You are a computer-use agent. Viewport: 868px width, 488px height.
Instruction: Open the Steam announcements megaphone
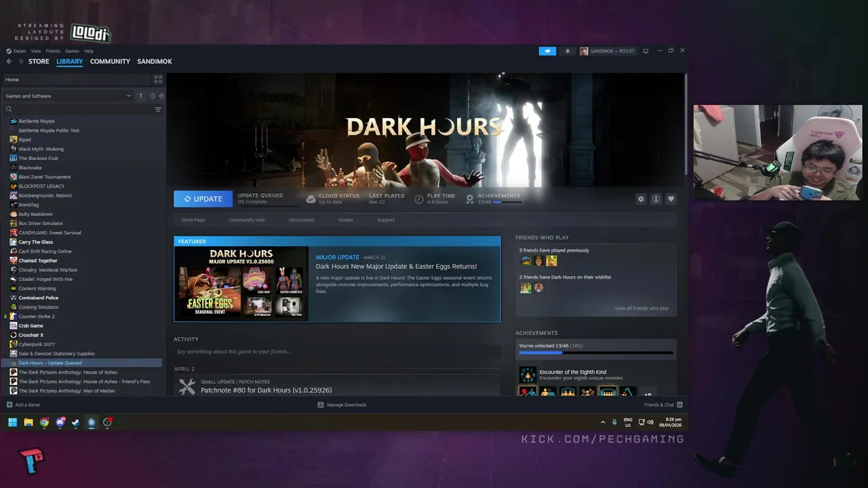point(547,51)
